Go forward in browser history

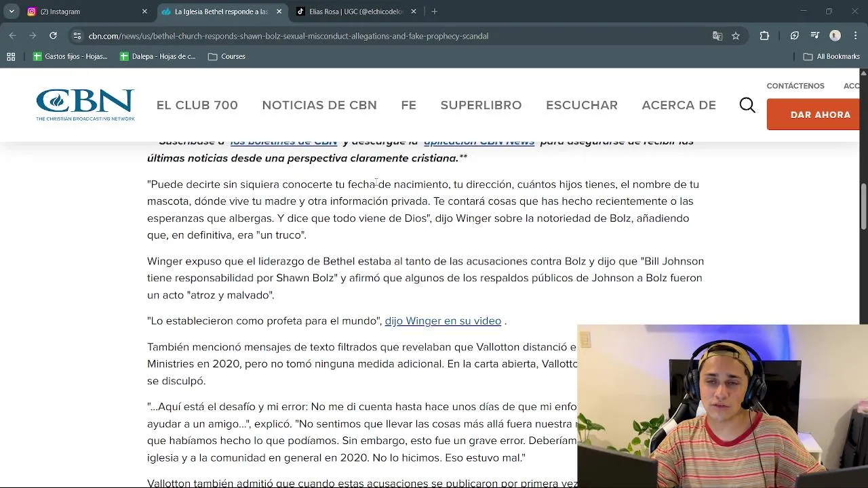[x=33, y=36]
